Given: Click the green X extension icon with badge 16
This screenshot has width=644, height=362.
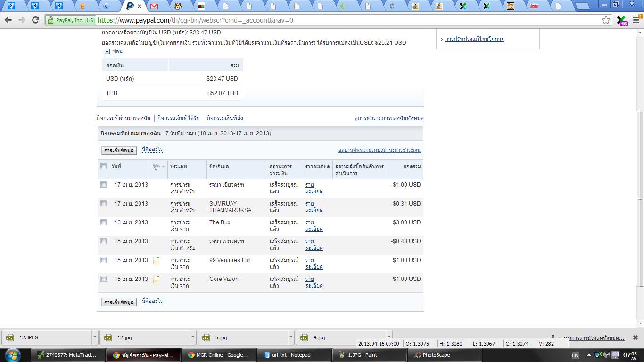Looking at the screenshot, I should [x=622, y=21].
